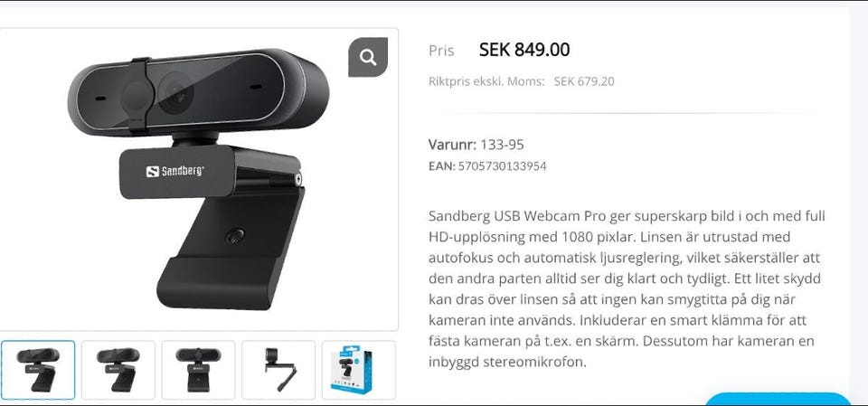Click the webcam clamp base in main image
The width and height of the screenshot is (868, 406).
pyautogui.click(x=222, y=282)
